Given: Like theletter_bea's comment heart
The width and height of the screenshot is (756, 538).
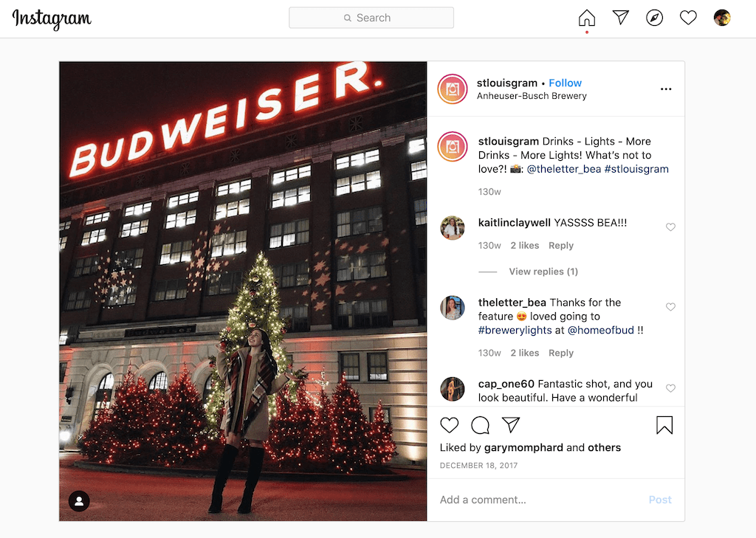Looking at the screenshot, I should [x=670, y=307].
